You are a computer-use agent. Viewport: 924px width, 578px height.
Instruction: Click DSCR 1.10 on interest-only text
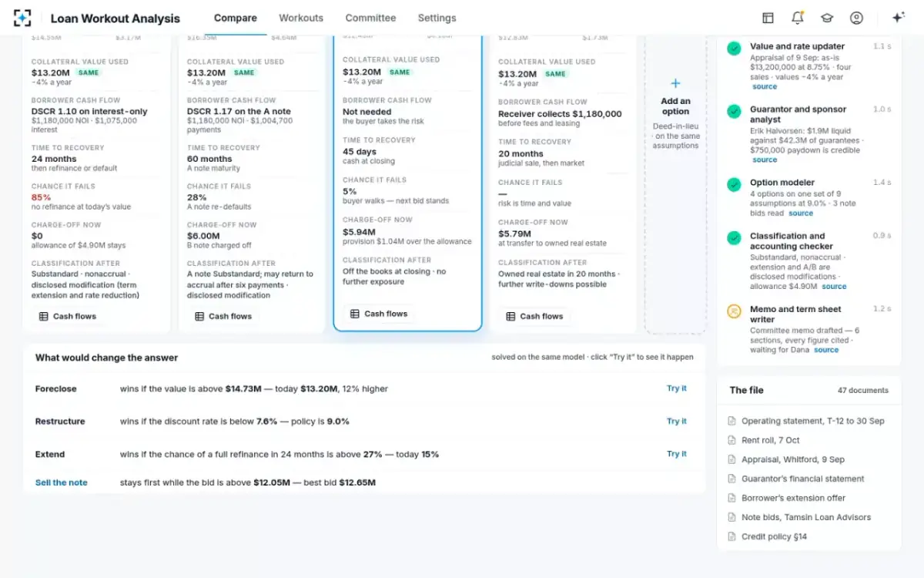pos(89,112)
